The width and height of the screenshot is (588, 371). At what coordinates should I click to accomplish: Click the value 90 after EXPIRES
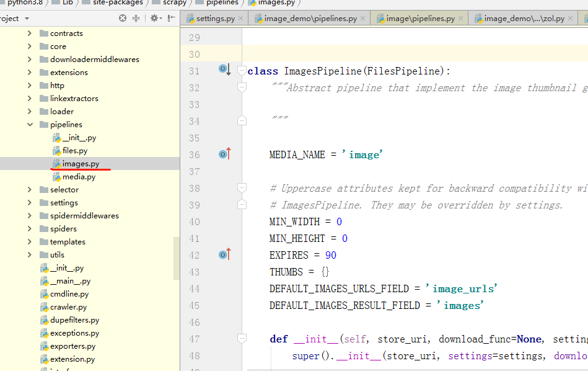(331, 255)
